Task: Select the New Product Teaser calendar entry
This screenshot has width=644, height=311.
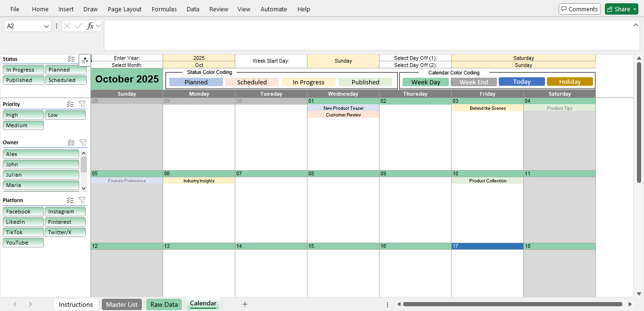Action: [x=343, y=108]
